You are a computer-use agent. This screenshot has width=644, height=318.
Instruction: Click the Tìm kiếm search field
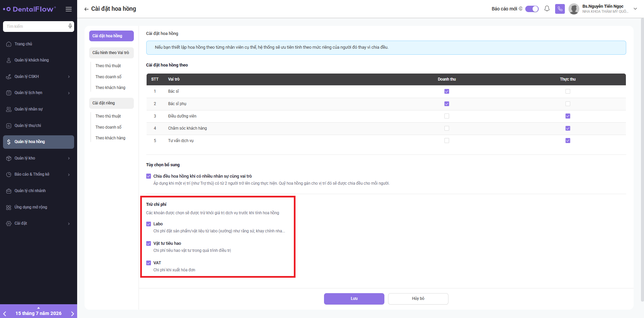(36, 27)
